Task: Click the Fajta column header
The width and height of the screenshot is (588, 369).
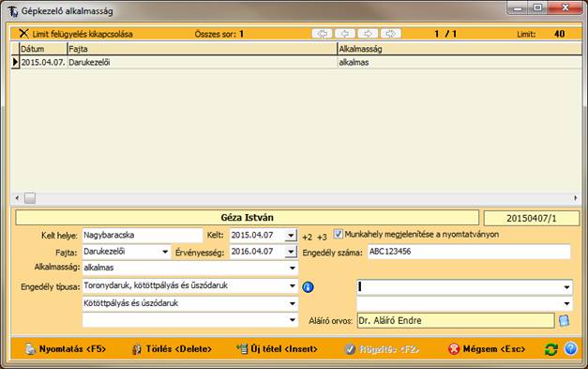Action: (x=203, y=49)
